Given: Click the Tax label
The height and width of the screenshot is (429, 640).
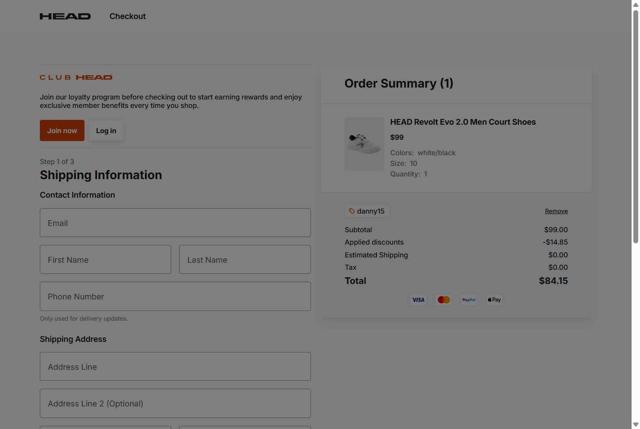Looking at the screenshot, I should click(350, 267).
